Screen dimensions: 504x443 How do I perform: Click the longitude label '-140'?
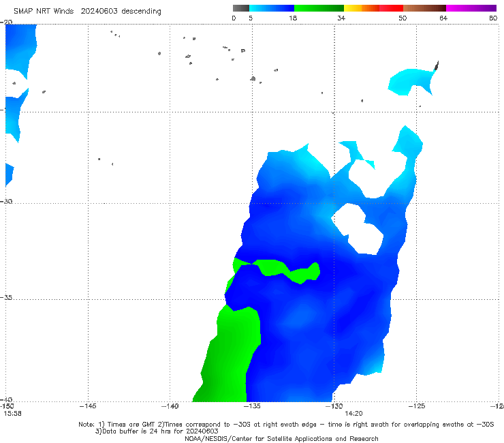coord(170,406)
